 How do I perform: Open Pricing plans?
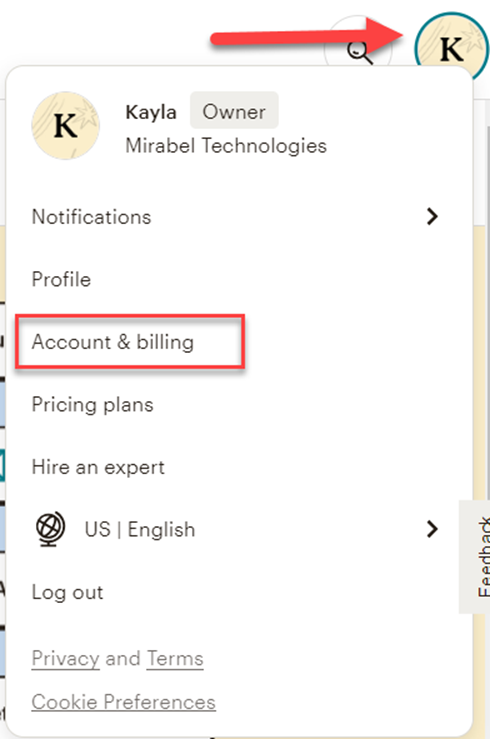(92, 405)
